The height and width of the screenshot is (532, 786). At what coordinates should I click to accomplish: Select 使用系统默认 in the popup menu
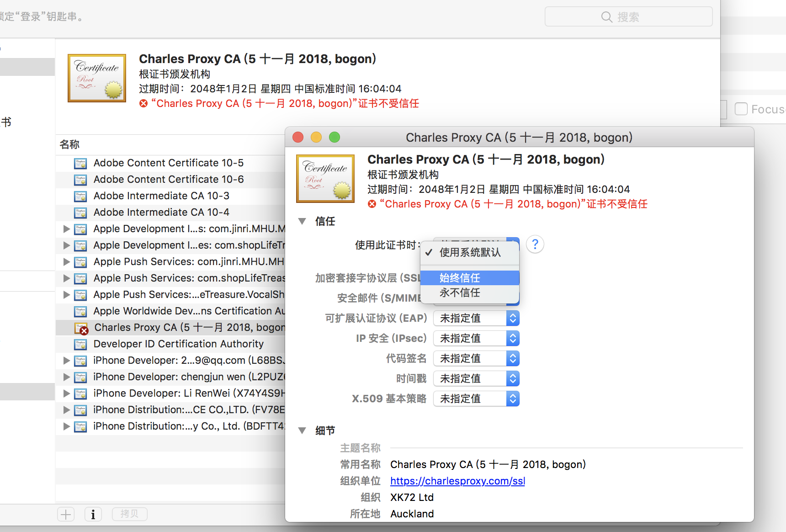(x=470, y=252)
